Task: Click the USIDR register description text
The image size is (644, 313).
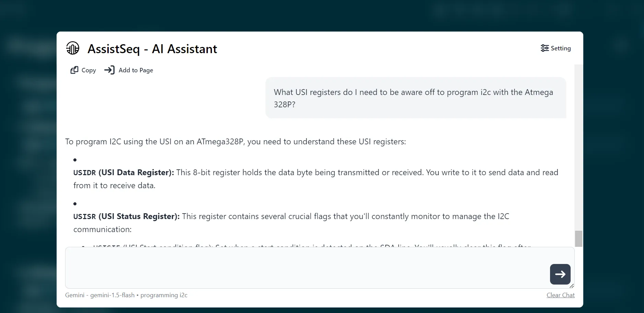Action: 315,178
